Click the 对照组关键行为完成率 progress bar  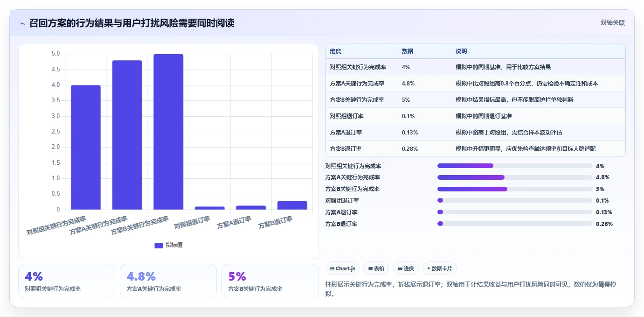click(x=515, y=166)
